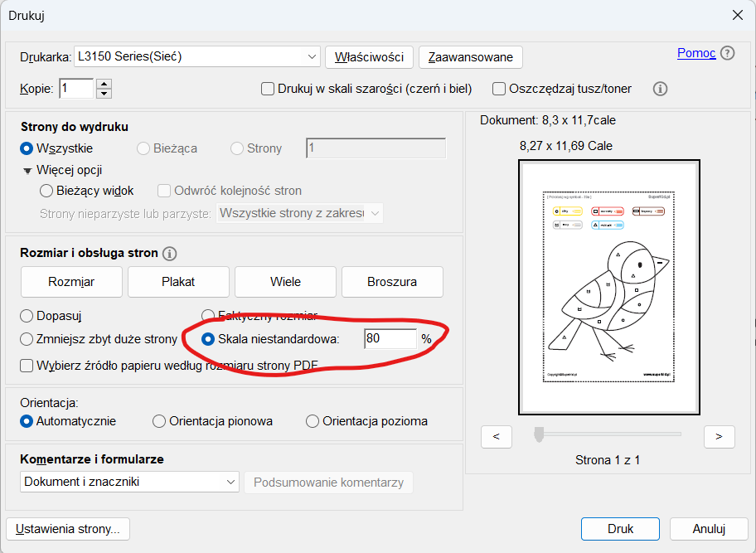Viewport: 756px width, 553px height.
Task: Enable Drukuj w skali szarości checkbox
Action: coord(268,89)
